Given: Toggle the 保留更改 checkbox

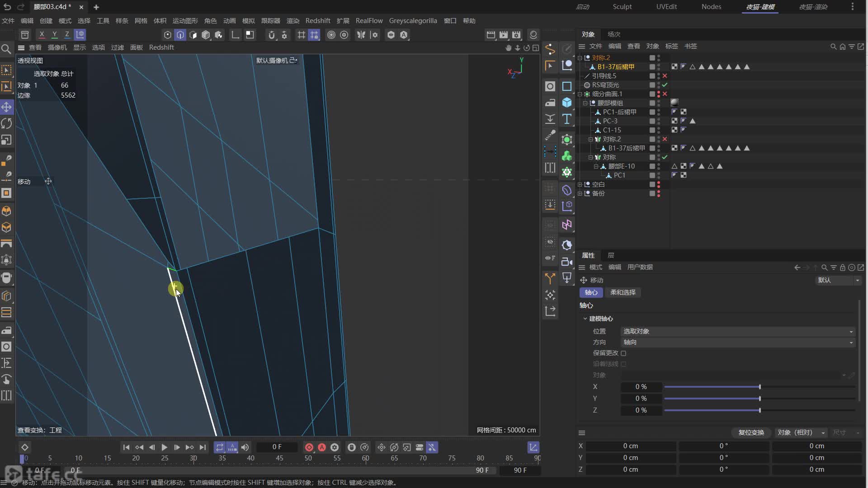Looking at the screenshot, I should tap(623, 353).
